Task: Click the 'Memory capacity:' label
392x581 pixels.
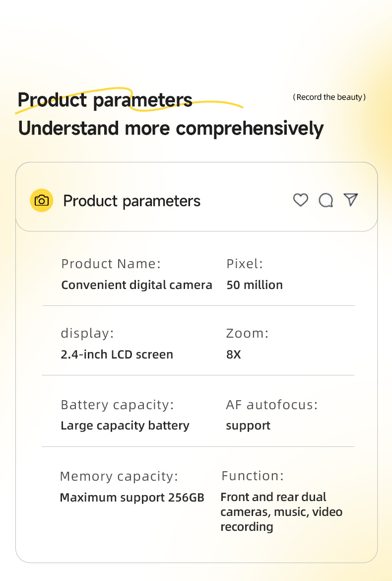Action: [x=119, y=476]
